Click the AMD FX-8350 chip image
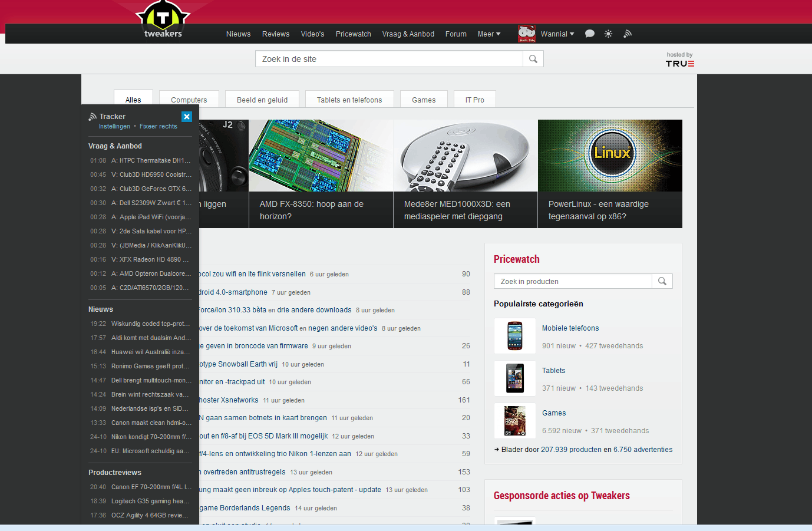 pyautogui.click(x=321, y=156)
